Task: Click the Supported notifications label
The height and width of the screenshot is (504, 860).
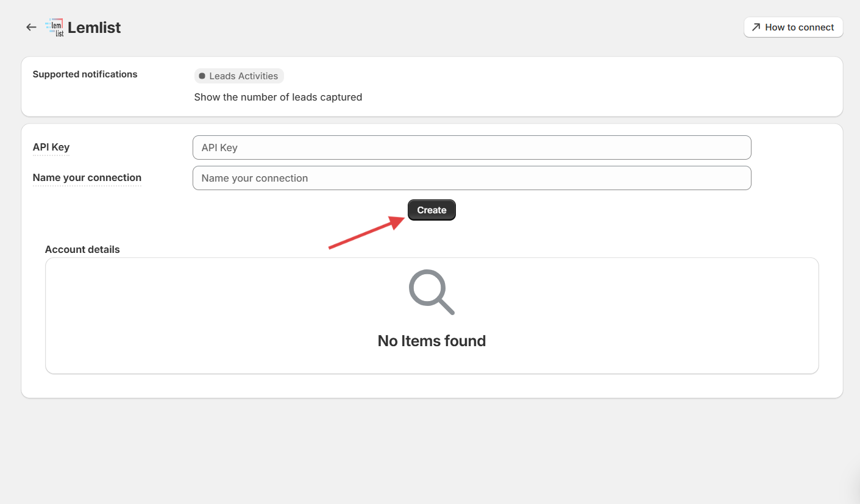Action: pyautogui.click(x=85, y=74)
